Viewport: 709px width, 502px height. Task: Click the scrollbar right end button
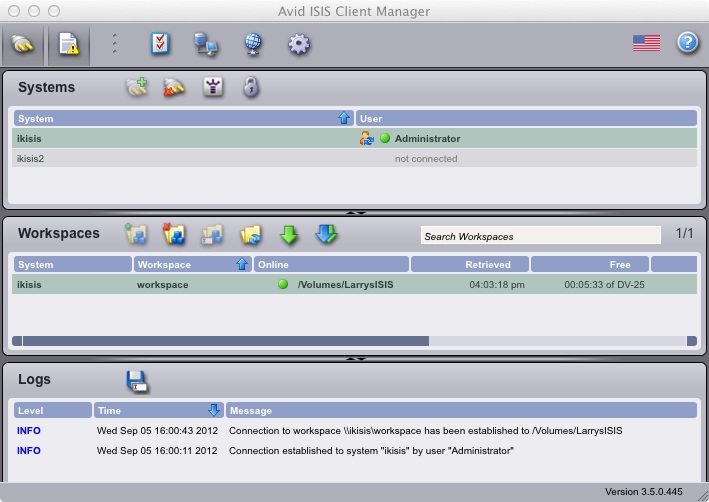coord(692,341)
